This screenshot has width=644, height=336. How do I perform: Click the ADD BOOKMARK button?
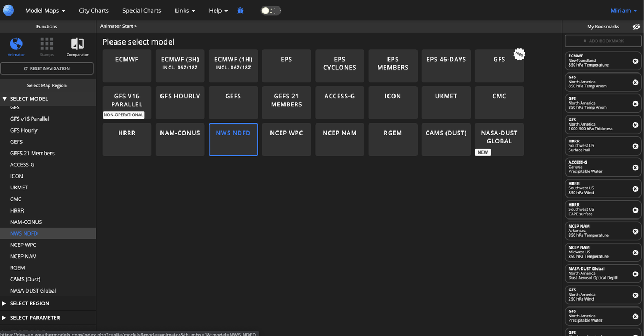point(603,41)
